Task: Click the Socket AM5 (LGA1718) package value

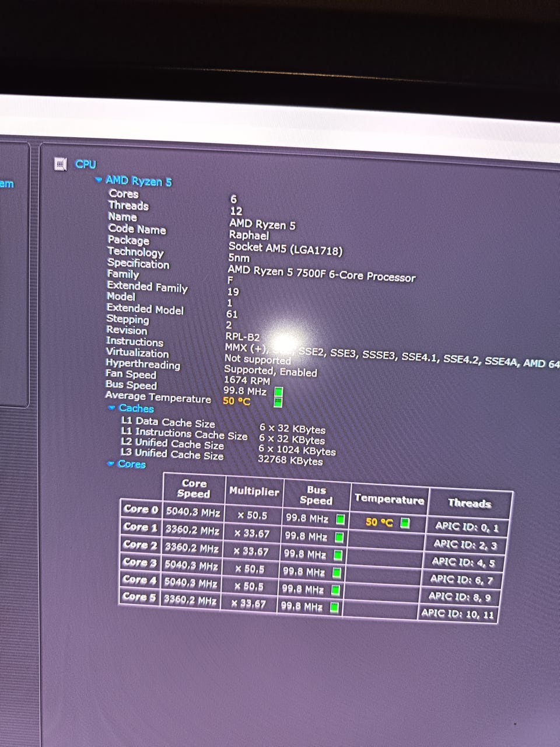Action: [285, 248]
